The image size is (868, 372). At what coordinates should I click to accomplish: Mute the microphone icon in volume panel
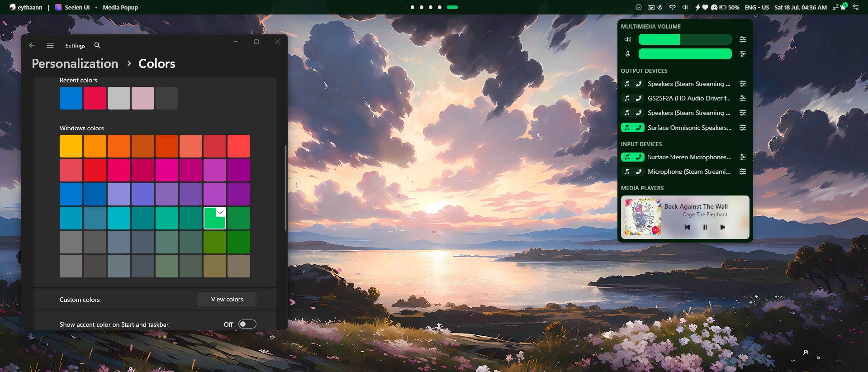click(x=628, y=54)
